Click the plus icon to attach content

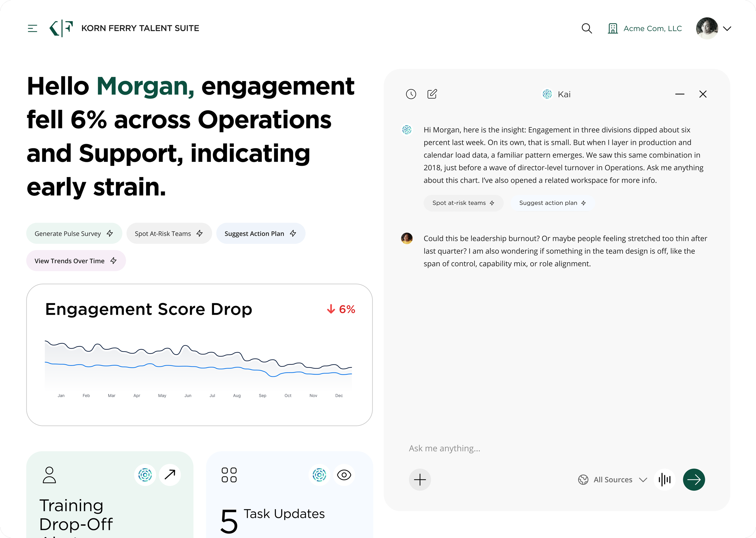click(x=420, y=479)
